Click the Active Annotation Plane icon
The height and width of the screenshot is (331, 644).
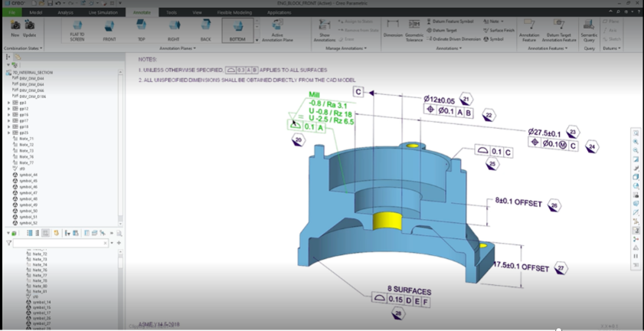coord(277,30)
